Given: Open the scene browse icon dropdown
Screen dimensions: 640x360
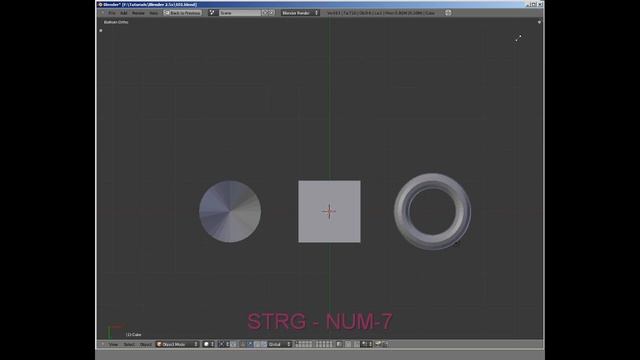Looking at the screenshot, I should [x=213, y=13].
